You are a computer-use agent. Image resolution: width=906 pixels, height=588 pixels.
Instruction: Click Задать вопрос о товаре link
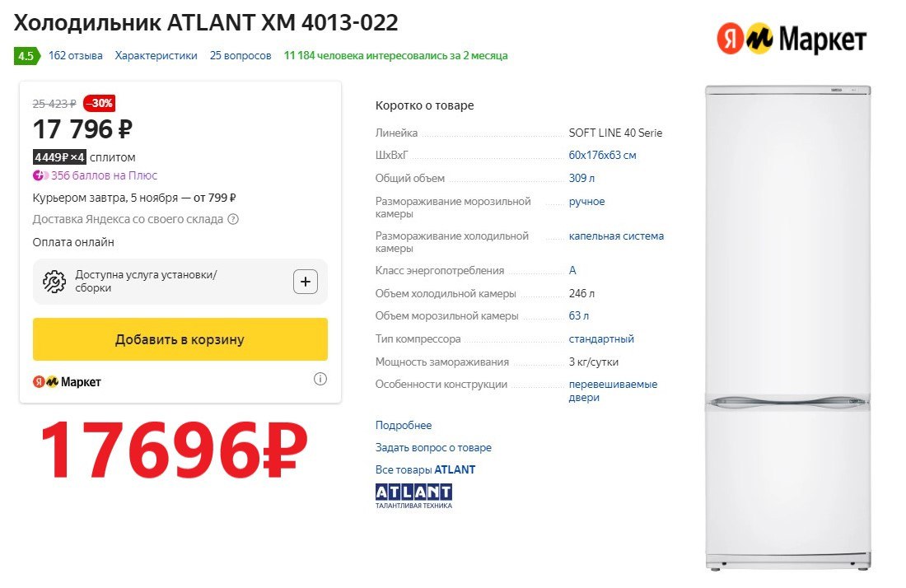433,448
